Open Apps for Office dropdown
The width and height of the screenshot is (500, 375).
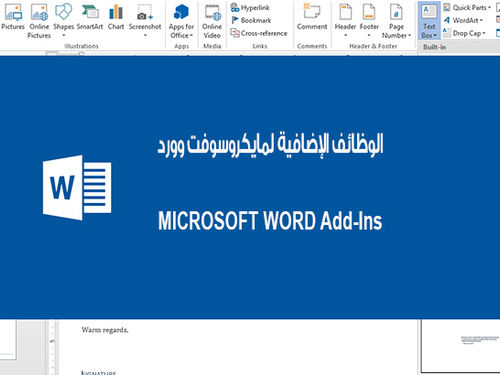[x=181, y=21]
